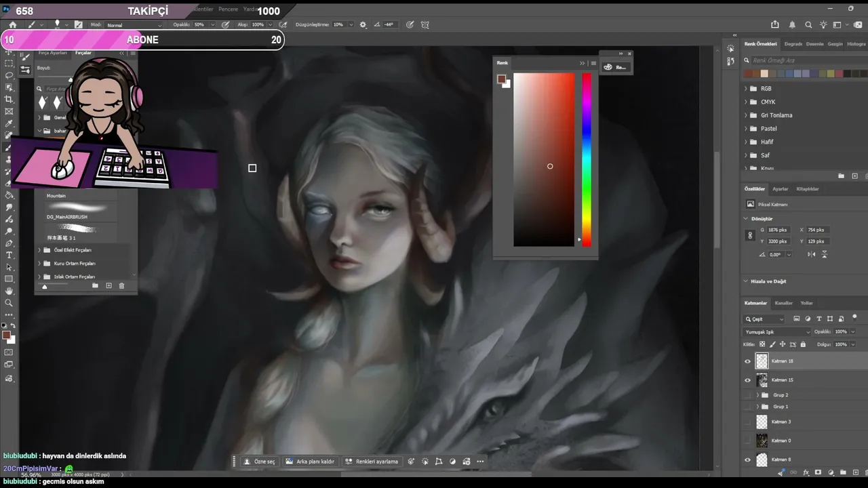Add layer style fx button

(806, 472)
